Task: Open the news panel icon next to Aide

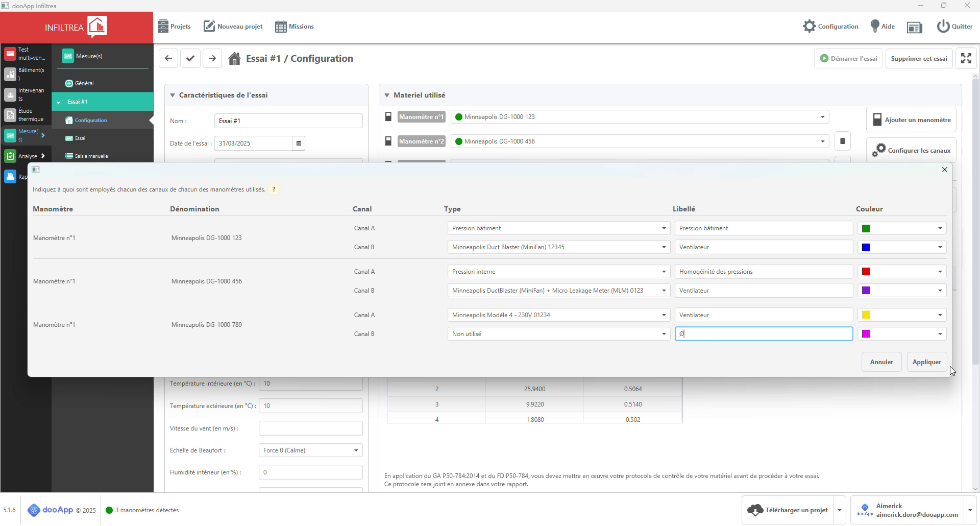Action: click(x=914, y=27)
